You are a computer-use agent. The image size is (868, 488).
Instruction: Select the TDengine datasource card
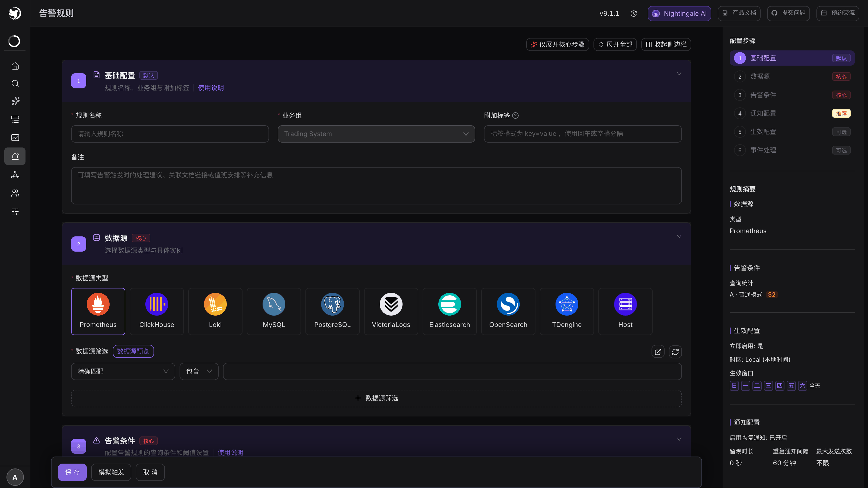[567, 311]
